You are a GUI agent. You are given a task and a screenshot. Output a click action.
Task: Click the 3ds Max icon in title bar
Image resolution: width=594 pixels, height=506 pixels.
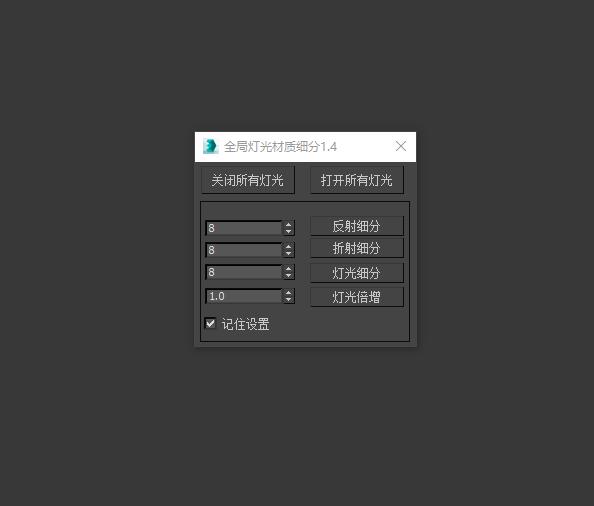click(210, 146)
